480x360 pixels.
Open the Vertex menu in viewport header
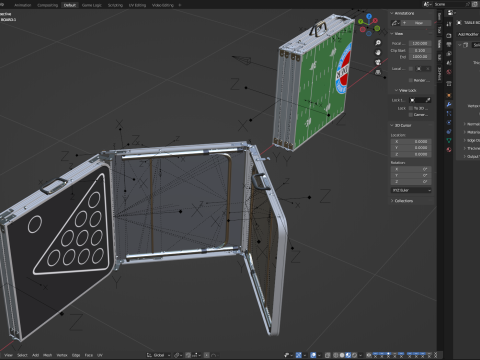[62, 355]
